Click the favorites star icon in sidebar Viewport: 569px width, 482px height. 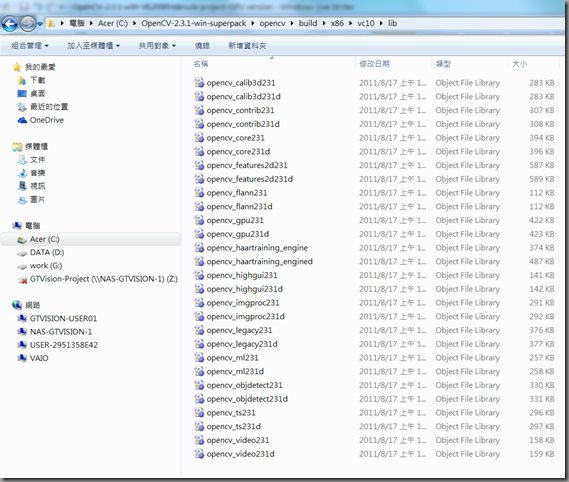17,67
